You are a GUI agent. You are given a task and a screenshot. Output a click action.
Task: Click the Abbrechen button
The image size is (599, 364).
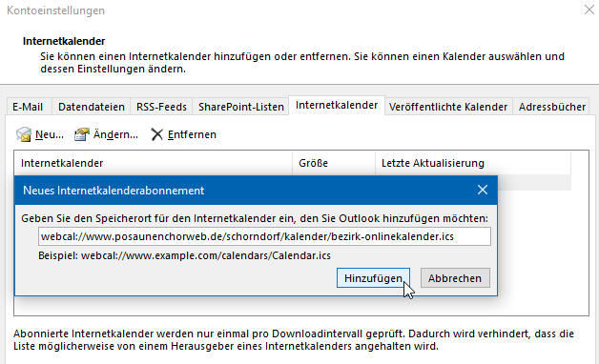tap(455, 278)
